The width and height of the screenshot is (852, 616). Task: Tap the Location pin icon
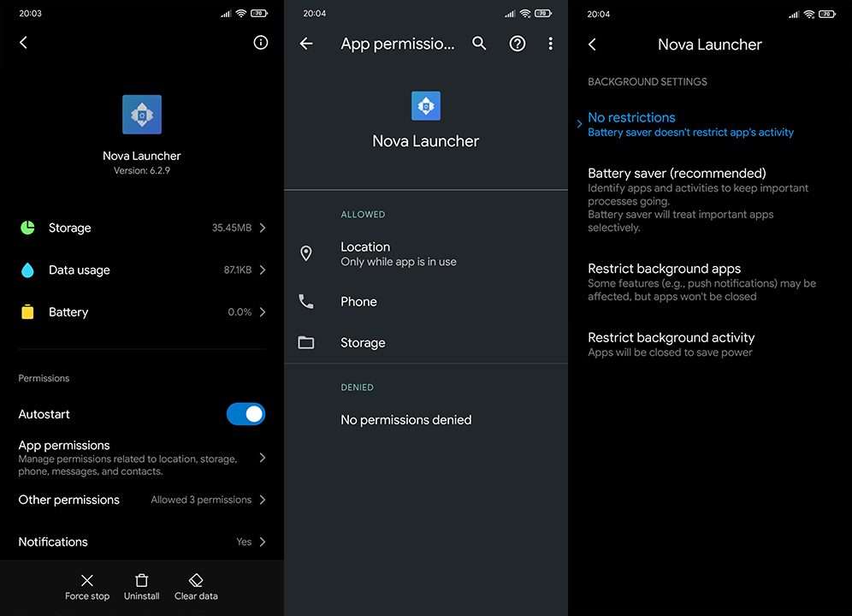point(306,253)
